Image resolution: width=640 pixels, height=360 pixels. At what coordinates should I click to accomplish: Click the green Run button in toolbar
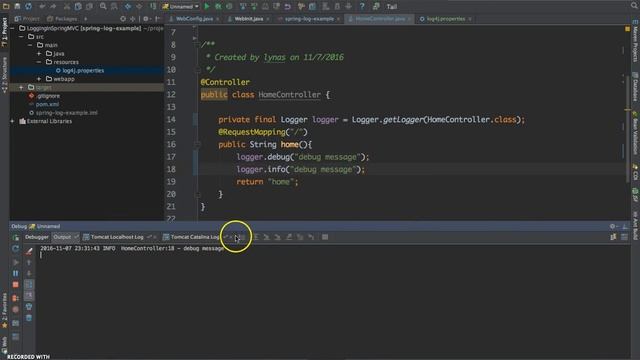(207, 6)
